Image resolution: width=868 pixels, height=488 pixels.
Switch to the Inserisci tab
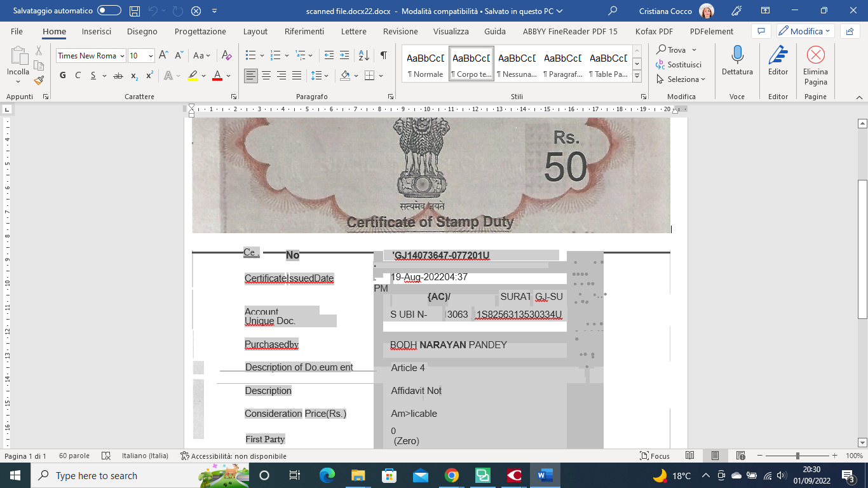pyautogui.click(x=97, y=31)
